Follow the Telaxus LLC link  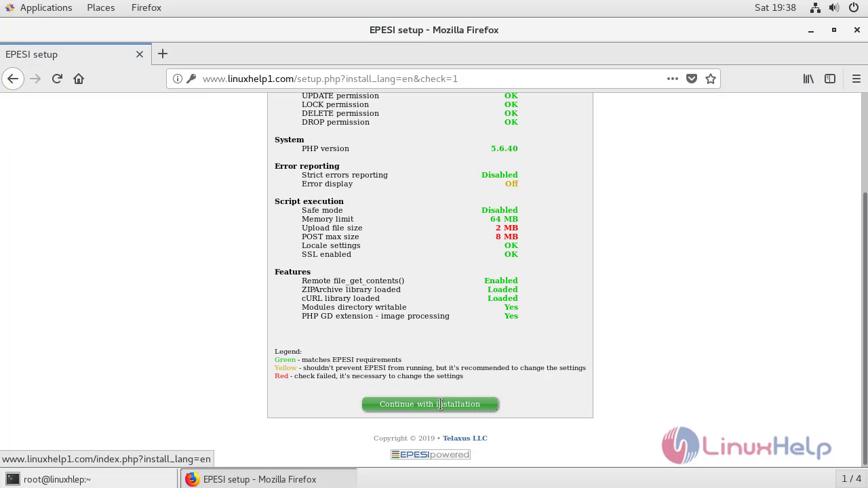(x=465, y=438)
